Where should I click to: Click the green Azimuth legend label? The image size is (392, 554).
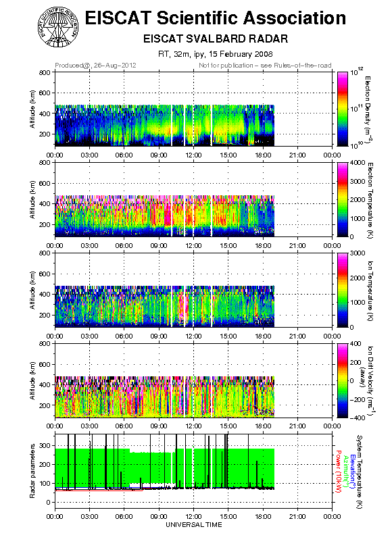click(345, 472)
